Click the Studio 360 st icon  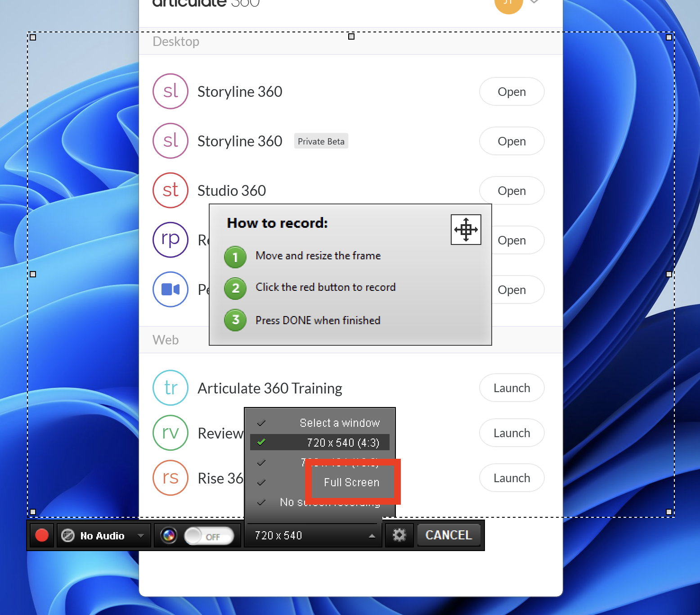[171, 190]
